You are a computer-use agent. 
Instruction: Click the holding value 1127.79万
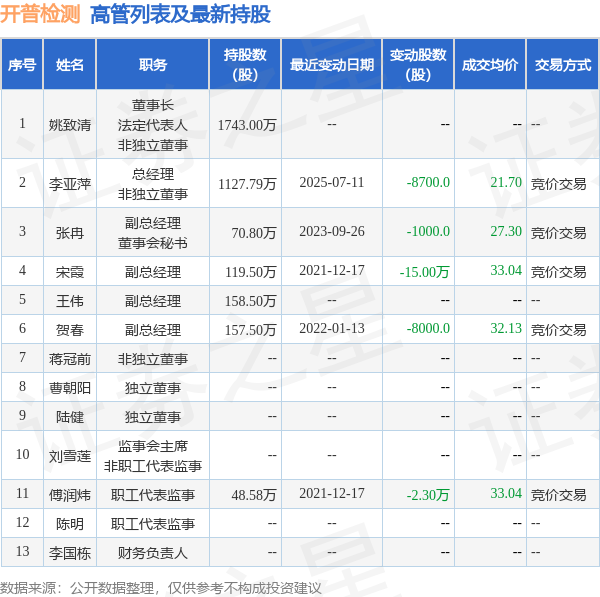[247, 184]
